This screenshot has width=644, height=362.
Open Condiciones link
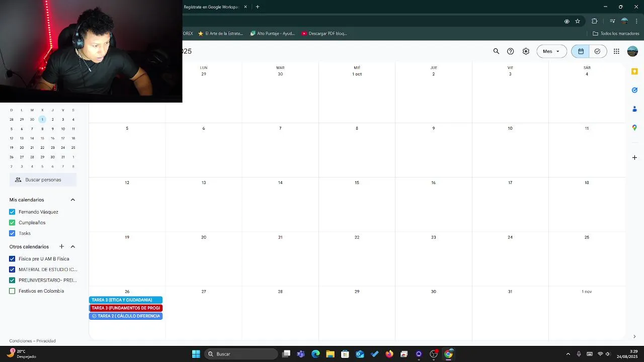pos(20,341)
